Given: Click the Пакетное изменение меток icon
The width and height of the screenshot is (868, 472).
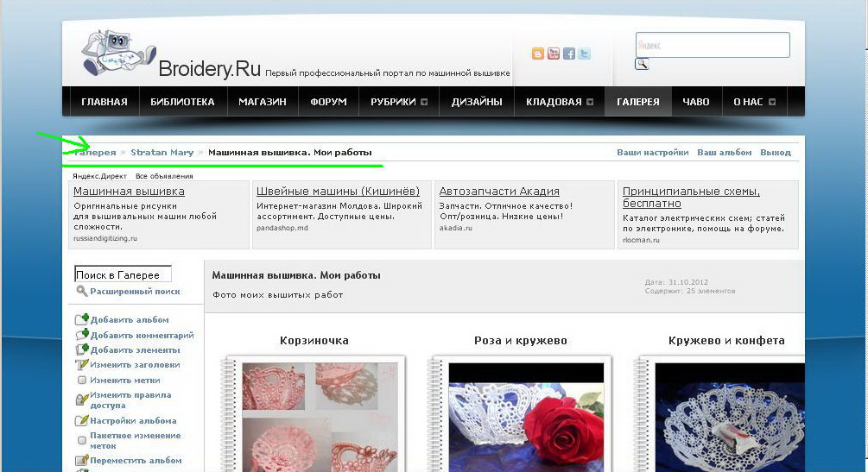Looking at the screenshot, I should click(x=82, y=440).
